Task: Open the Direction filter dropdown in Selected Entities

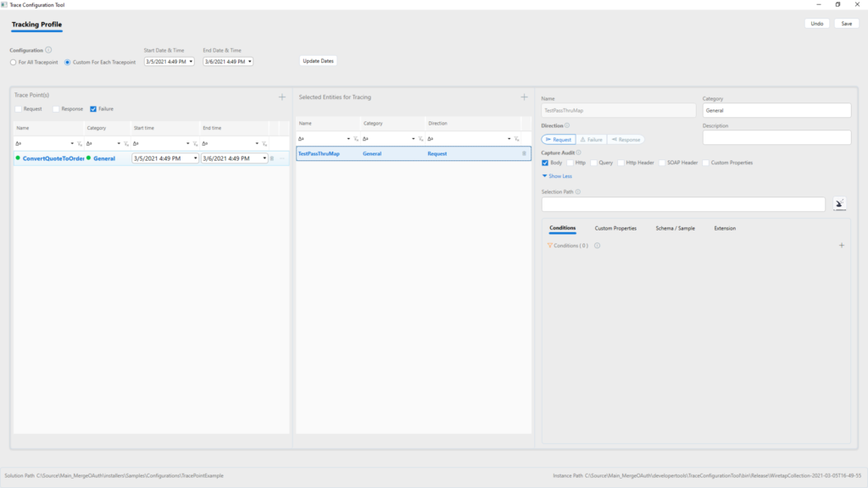Action: pyautogui.click(x=509, y=138)
